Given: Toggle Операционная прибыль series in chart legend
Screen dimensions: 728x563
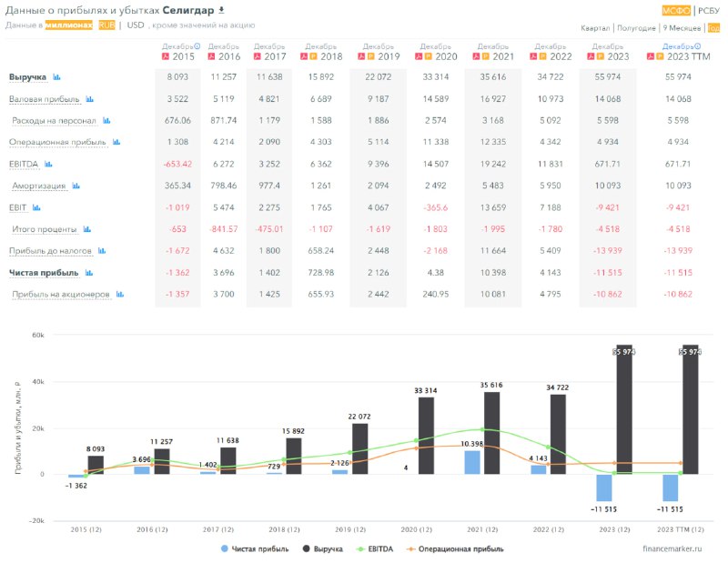Looking at the screenshot, I should (455, 549).
